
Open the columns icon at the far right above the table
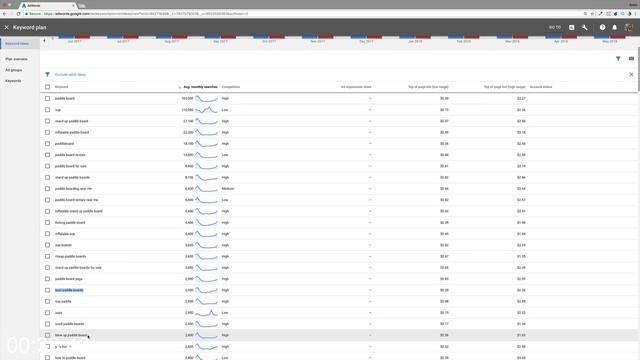click(x=631, y=59)
